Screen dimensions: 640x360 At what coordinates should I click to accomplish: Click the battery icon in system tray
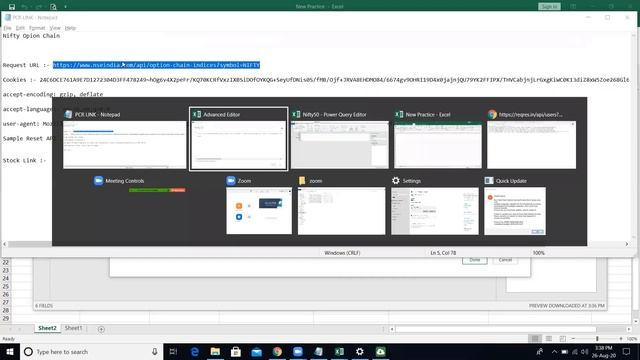tap(564, 351)
